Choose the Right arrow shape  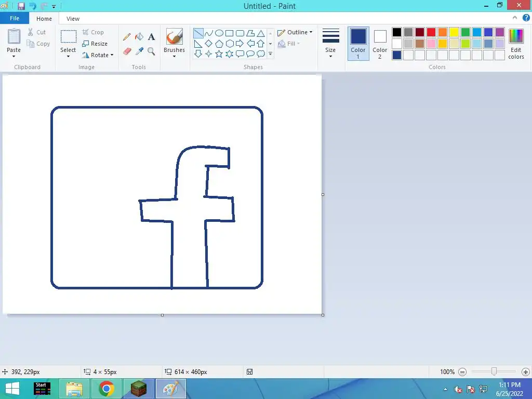pyautogui.click(x=240, y=44)
